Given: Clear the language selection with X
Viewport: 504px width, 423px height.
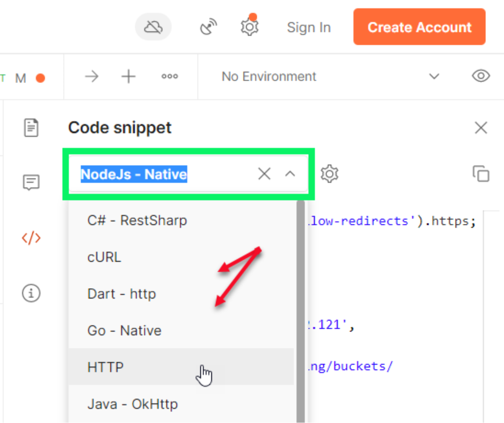Looking at the screenshot, I should [264, 174].
